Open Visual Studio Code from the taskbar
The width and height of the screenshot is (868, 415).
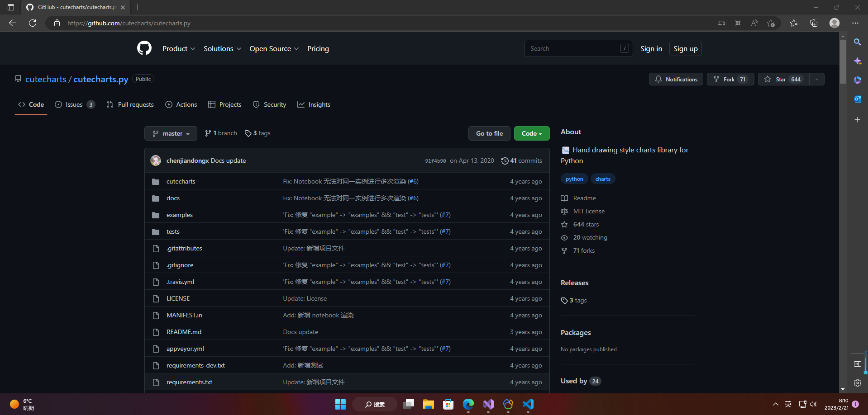(528, 404)
